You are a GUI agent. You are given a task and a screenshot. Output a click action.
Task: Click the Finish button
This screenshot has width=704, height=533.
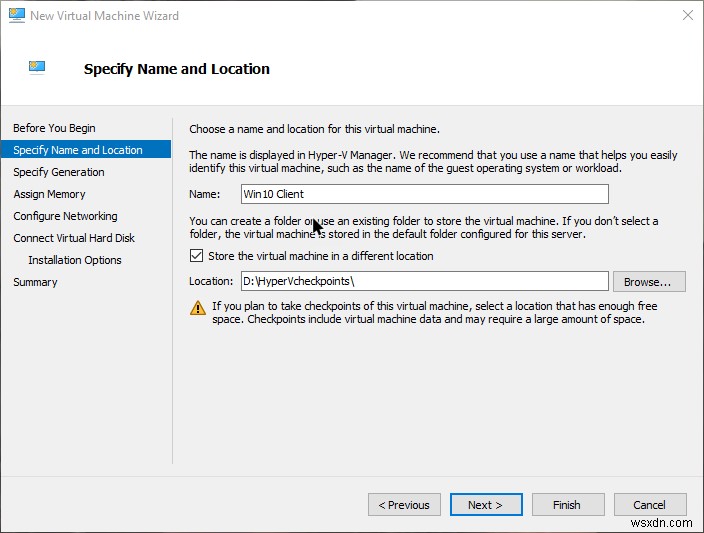pyautogui.click(x=568, y=505)
